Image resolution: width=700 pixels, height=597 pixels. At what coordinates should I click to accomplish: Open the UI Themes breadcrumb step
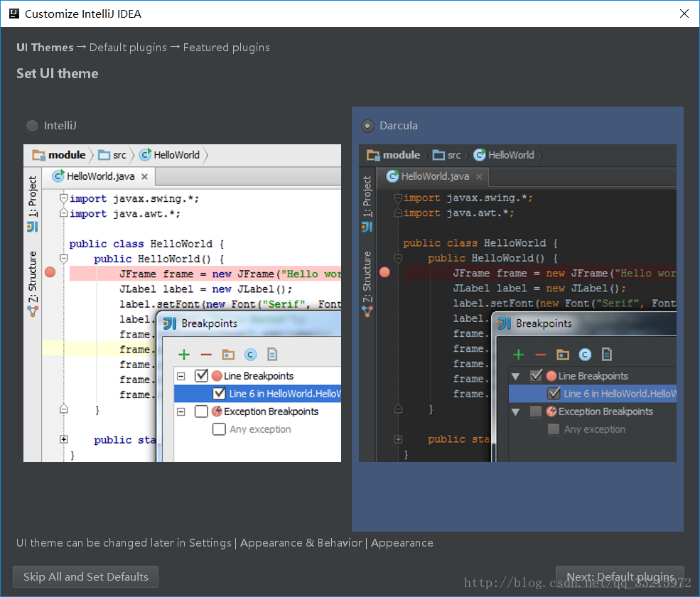pos(45,48)
